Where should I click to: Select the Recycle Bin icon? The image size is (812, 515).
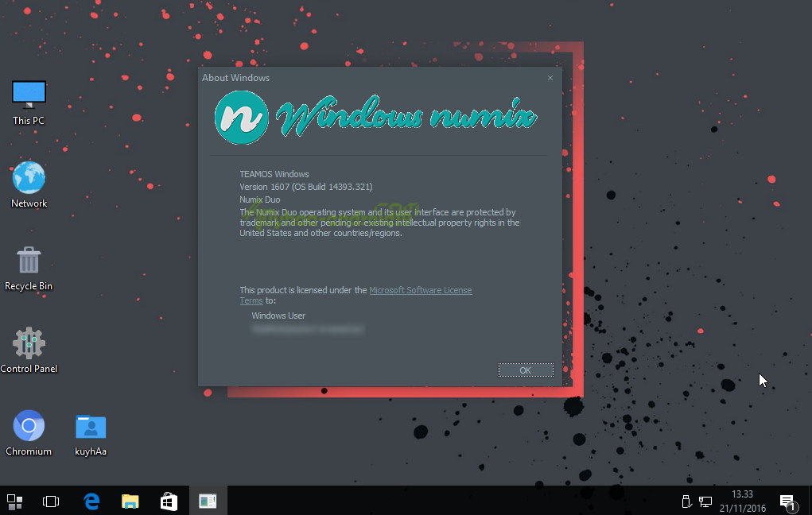(x=29, y=268)
